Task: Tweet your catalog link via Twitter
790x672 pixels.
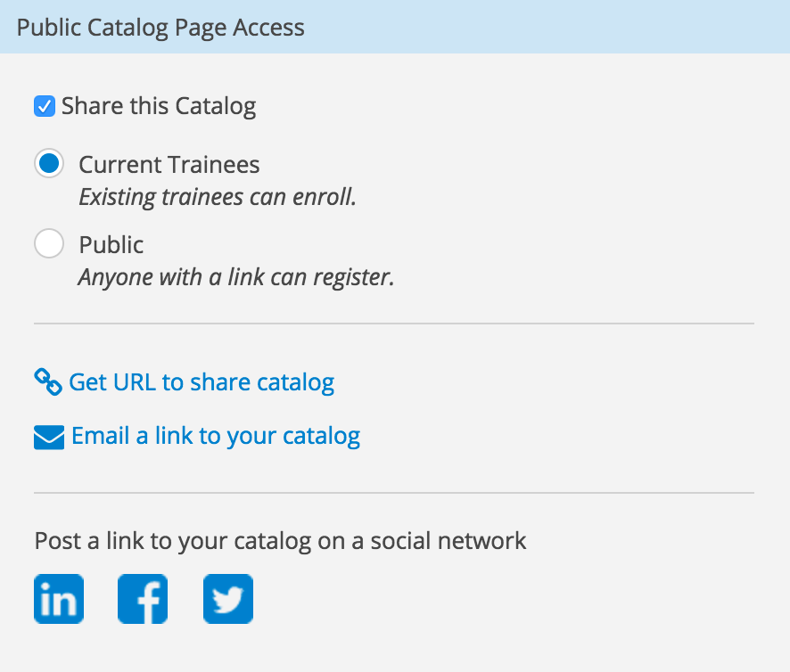Action: (227, 598)
